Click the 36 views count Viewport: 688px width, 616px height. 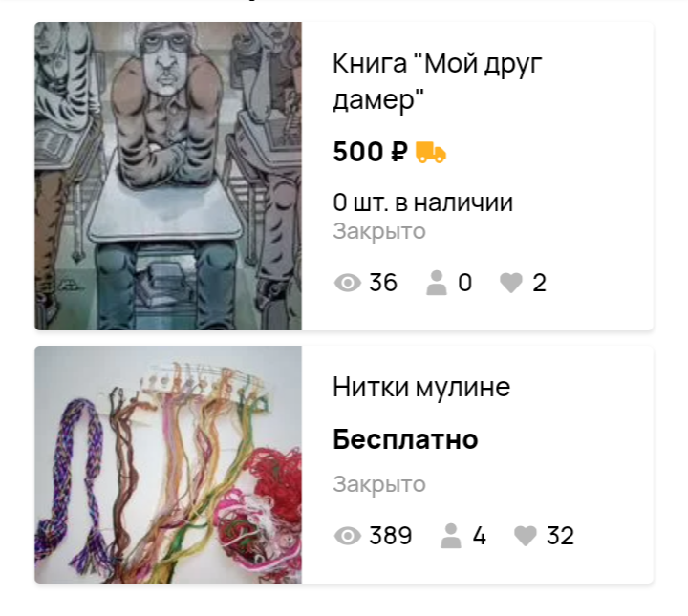click(x=383, y=283)
